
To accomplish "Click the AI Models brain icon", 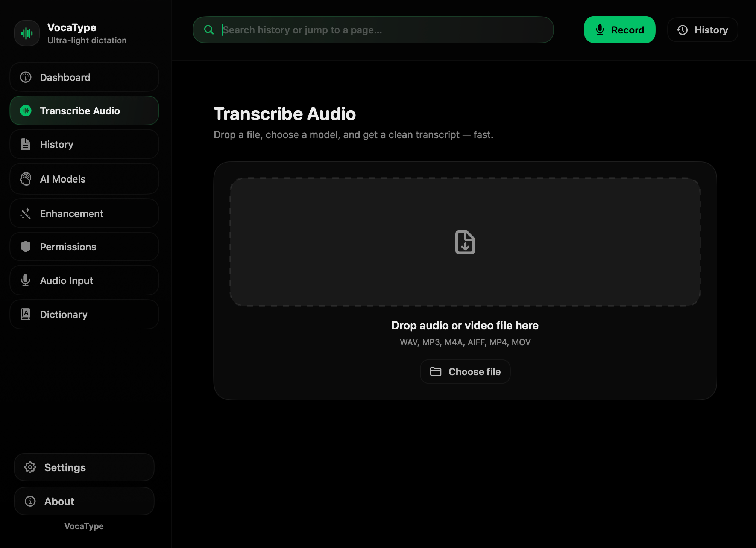I will [26, 179].
